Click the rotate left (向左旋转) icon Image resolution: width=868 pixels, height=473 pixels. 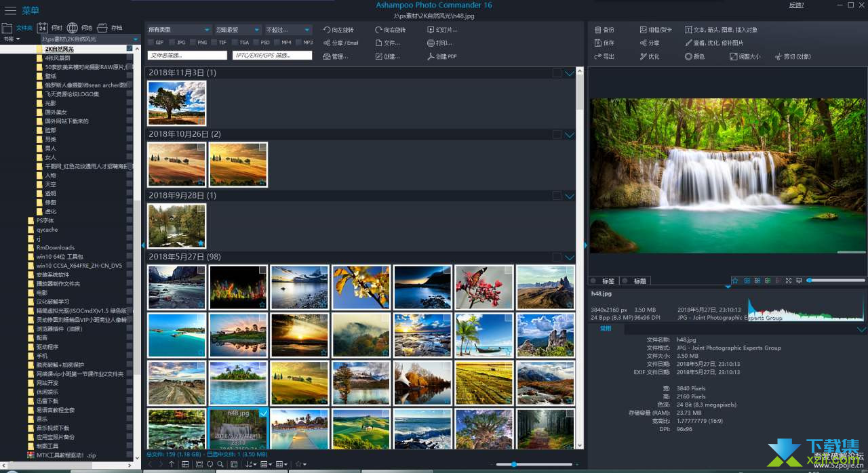point(327,30)
